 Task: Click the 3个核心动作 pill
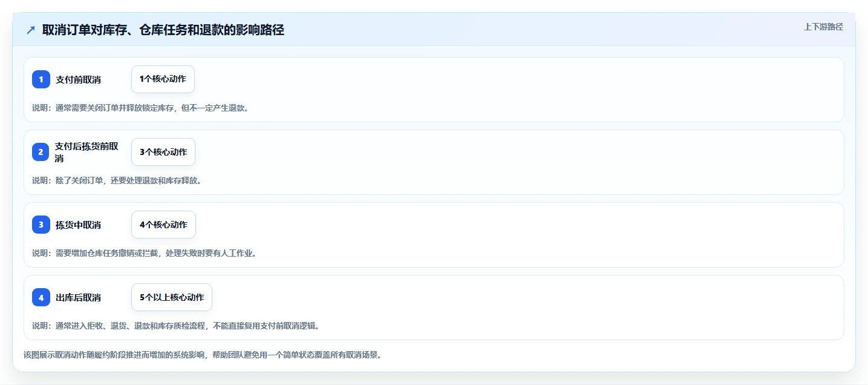(163, 152)
